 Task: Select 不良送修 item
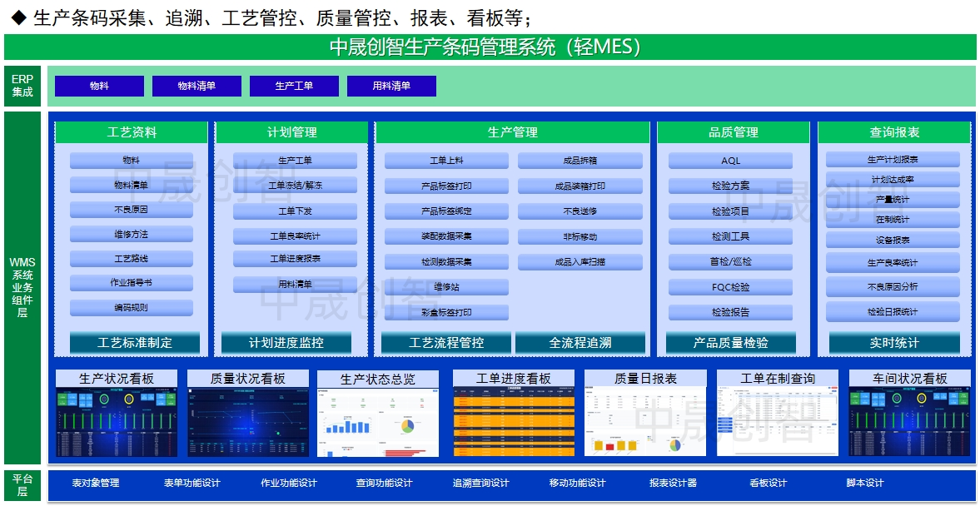click(x=580, y=211)
